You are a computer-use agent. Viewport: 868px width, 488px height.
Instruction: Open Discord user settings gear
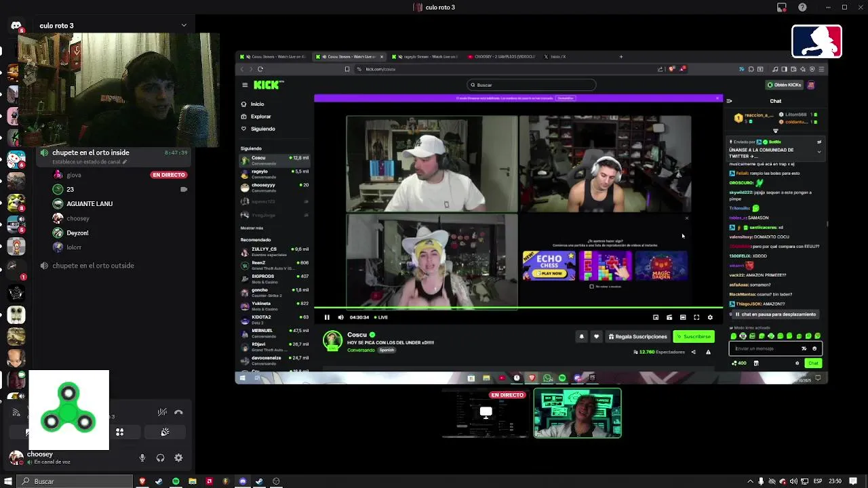point(178,457)
